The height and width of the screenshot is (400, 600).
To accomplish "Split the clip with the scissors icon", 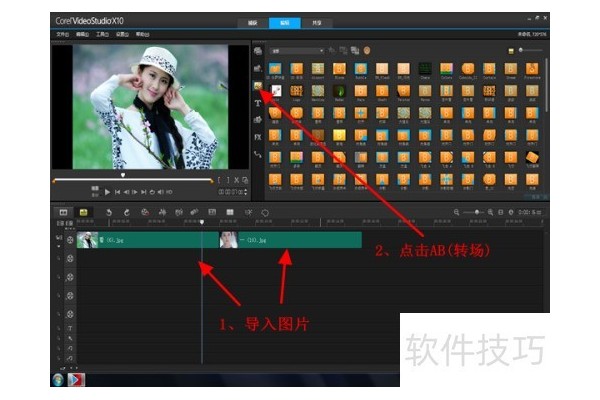I will click(x=236, y=180).
